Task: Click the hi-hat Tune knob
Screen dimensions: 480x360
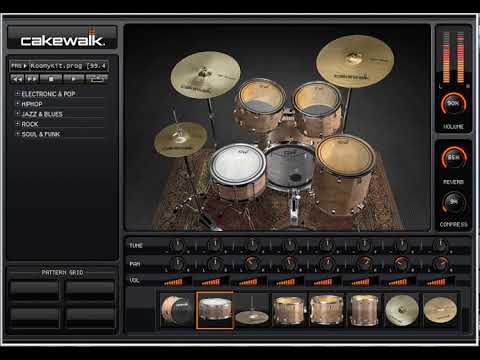Action: (x=252, y=246)
